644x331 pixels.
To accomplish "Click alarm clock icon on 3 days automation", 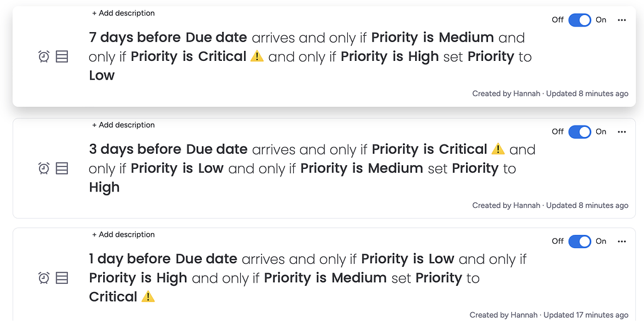I will (44, 168).
